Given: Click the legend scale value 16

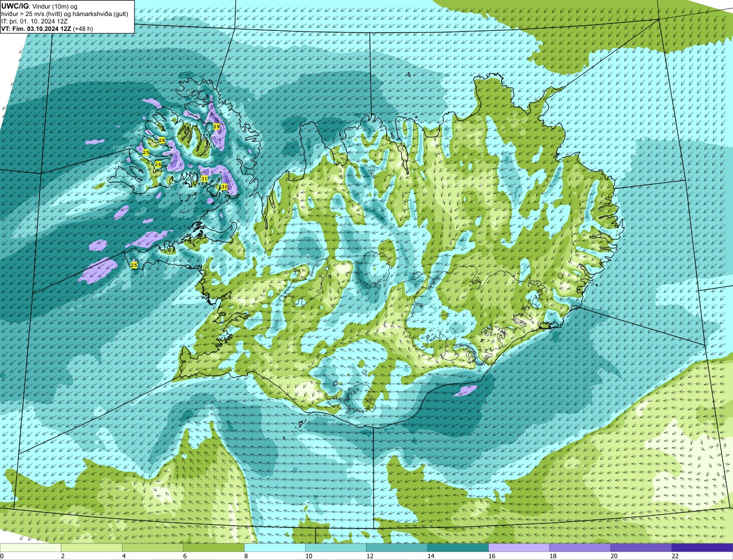Looking at the screenshot, I should (492, 556).
